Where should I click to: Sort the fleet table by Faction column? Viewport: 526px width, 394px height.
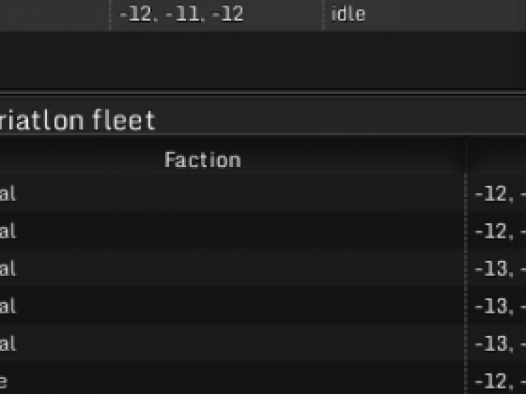tap(202, 160)
